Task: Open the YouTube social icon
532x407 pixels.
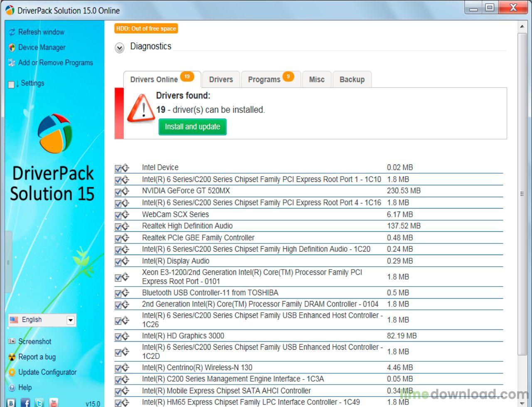Action: point(54,402)
